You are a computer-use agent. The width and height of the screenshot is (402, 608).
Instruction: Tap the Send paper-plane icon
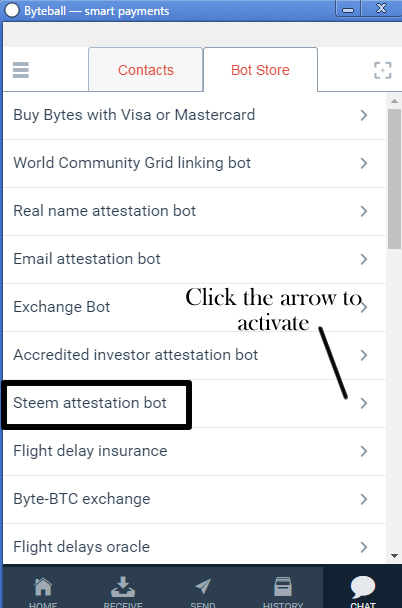coord(203,586)
